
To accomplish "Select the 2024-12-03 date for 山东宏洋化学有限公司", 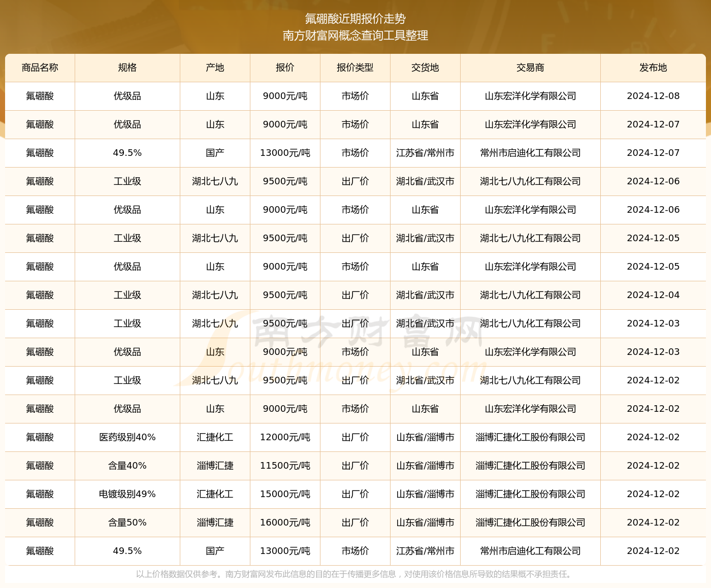I will 653,352.
